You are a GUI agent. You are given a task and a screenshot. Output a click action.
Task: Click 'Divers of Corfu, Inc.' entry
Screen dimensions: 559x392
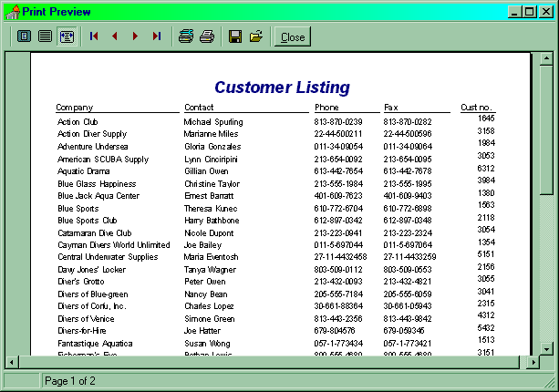(x=92, y=306)
